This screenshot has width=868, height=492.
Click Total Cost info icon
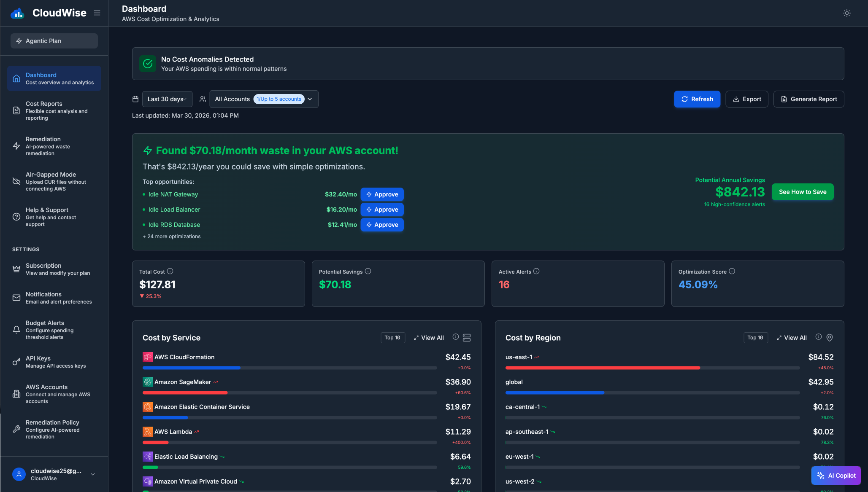170,272
